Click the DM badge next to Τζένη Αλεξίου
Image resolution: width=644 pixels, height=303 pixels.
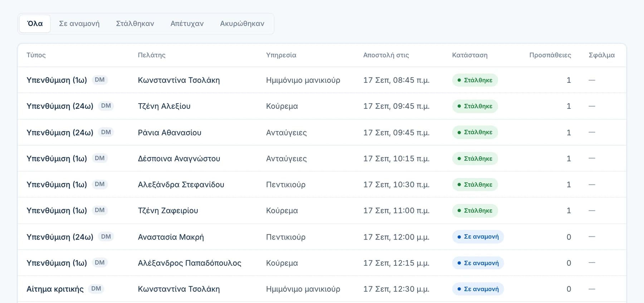(x=106, y=106)
